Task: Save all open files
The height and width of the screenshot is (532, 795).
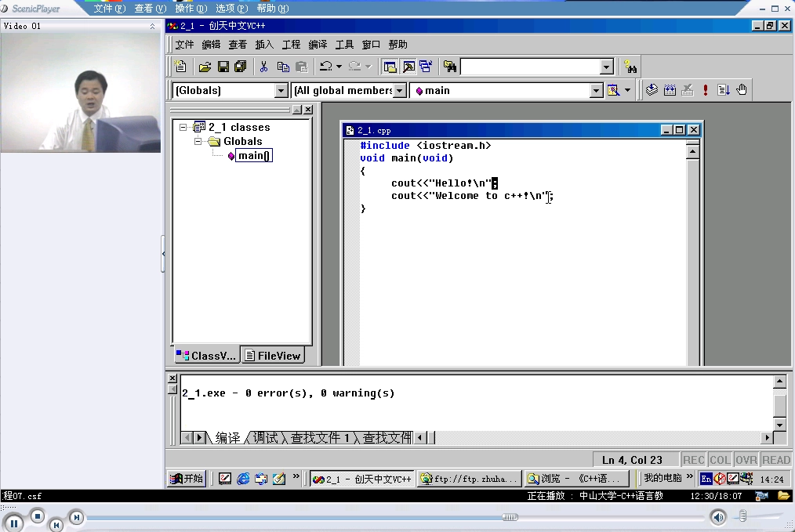Action: tap(241, 66)
